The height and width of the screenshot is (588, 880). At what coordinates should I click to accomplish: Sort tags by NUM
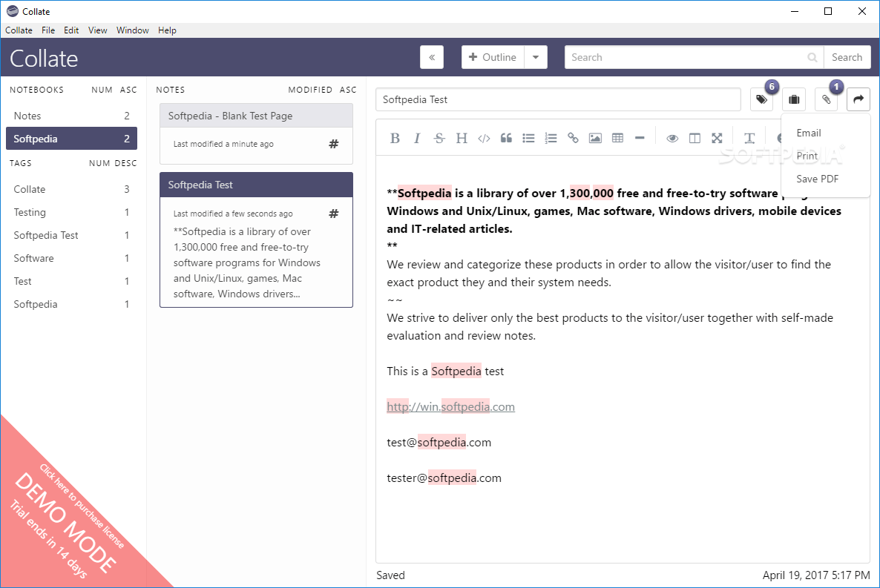tap(99, 163)
